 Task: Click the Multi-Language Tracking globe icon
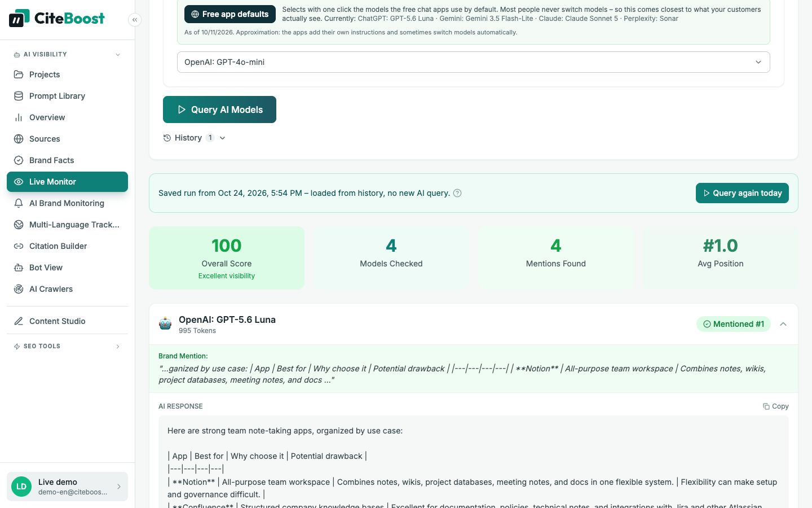pos(19,225)
